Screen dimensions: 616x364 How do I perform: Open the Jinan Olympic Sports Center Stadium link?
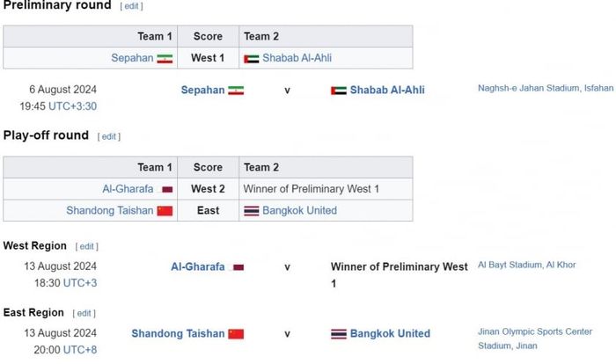pos(535,339)
